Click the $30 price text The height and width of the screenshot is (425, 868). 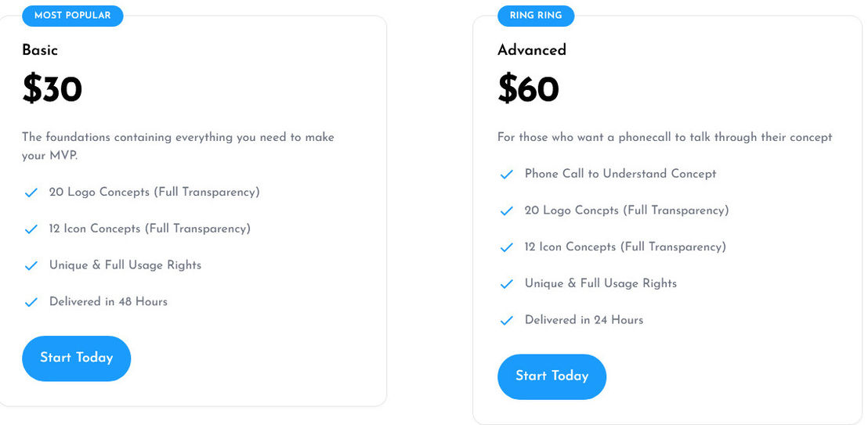tap(52, 89)
